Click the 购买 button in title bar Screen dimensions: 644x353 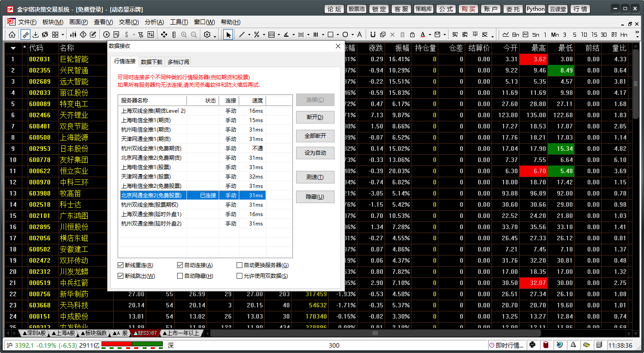[x=469, y=9]
